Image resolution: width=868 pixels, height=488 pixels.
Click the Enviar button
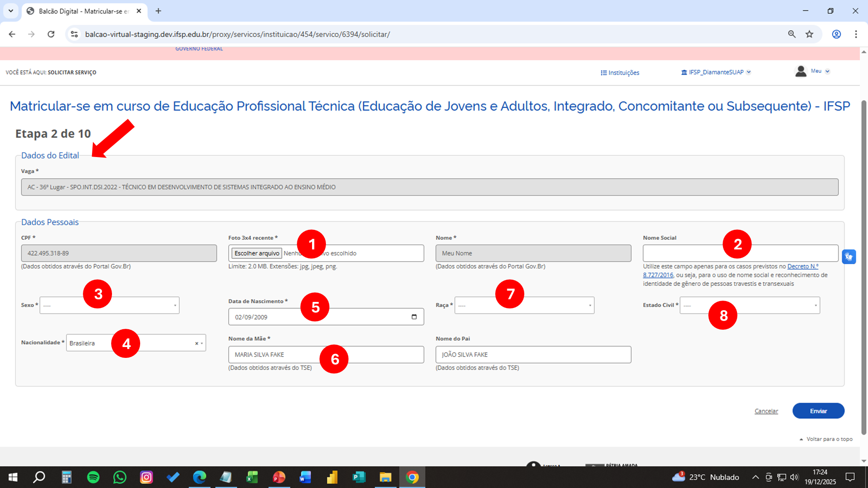(x=818, y=411)
